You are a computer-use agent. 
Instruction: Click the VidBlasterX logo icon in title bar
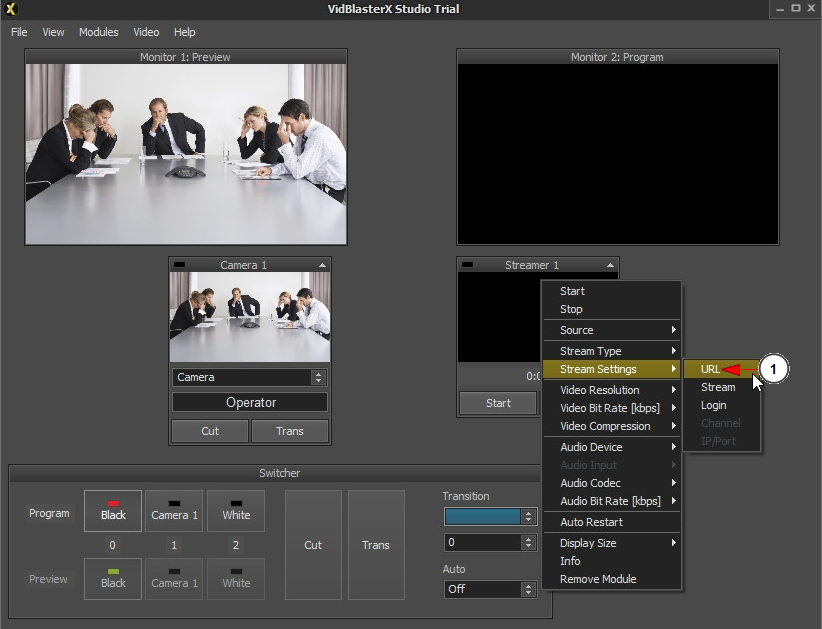coord(10,9)
